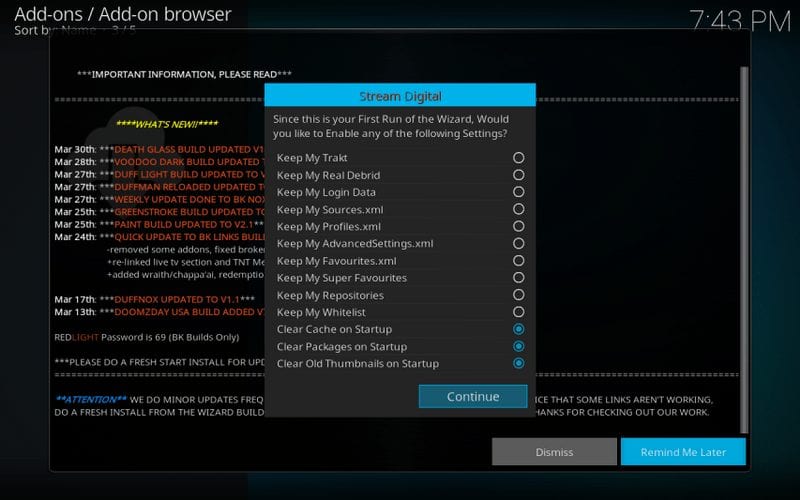
Task: Enable Keep My AdvancedSettings.xml option
Action: click(x=518, y=243)
